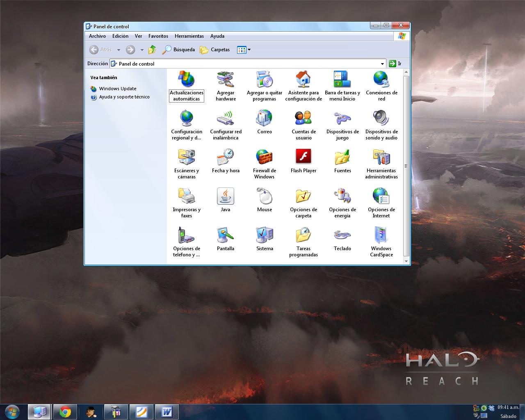The image size is (525, 420).
Task: Open the Dropbox icon in the system tray
Action: tap(491, 408)
